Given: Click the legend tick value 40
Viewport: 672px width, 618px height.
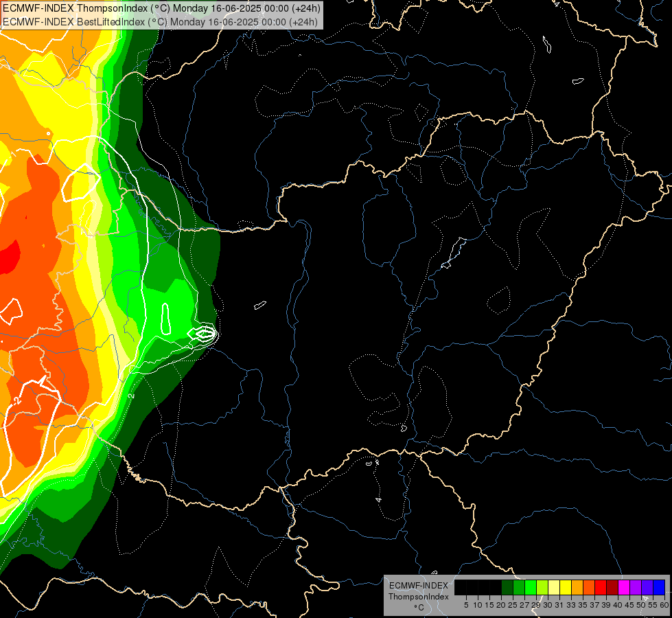Looking at the screenshot, I should click(x=618, y=605).
